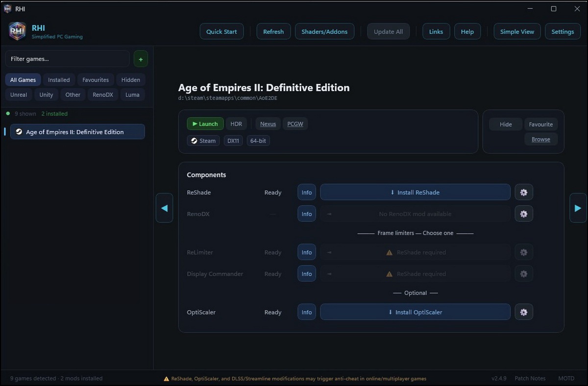Mark game as Favourite
588x386 pixels.
click(x=541, y=124)
